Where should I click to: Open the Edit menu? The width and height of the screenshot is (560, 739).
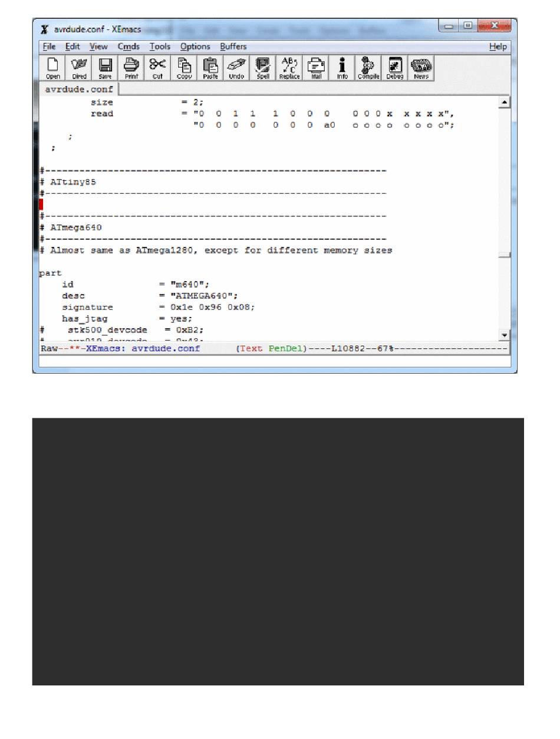[x=73, y=47]
